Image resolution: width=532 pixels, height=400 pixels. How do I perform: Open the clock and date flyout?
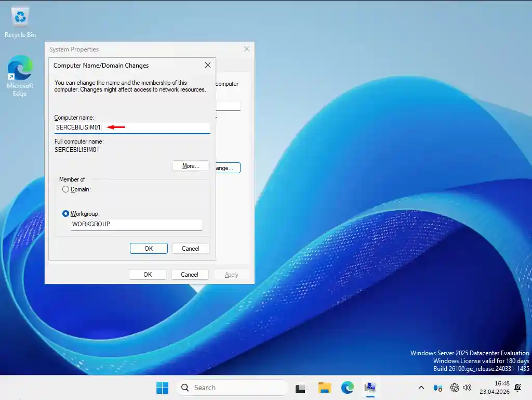pos(495,388)
